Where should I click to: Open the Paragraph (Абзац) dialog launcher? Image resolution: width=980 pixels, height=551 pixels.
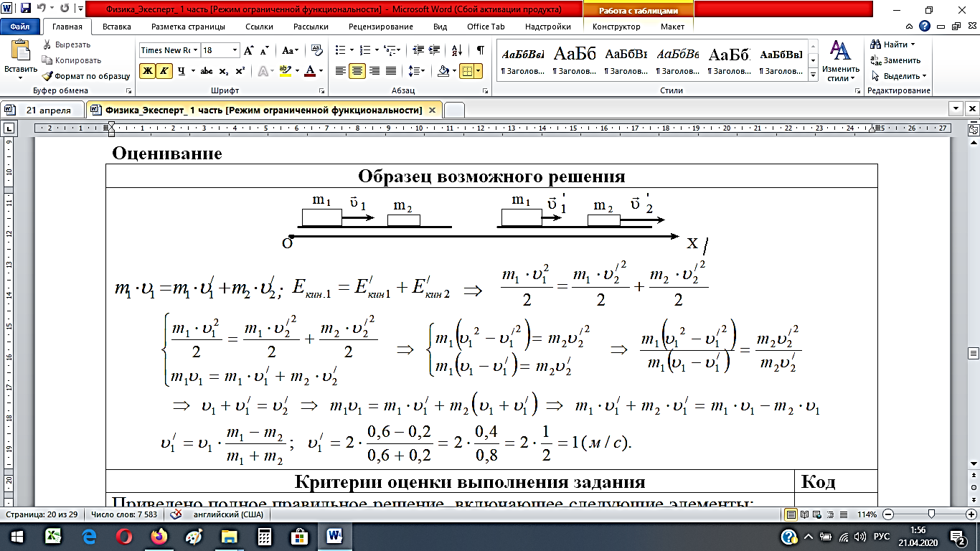(x=486, y=91)
